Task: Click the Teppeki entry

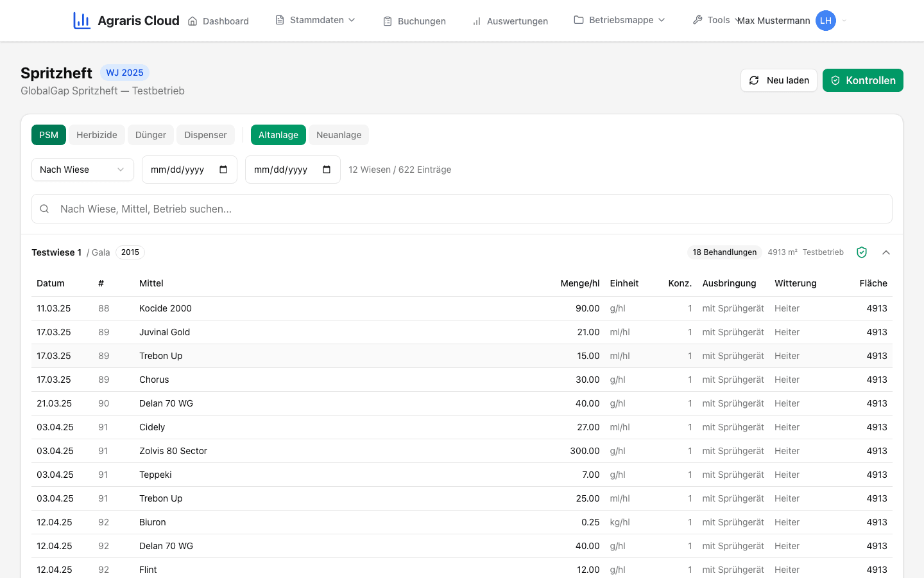Action: (155, 475)
